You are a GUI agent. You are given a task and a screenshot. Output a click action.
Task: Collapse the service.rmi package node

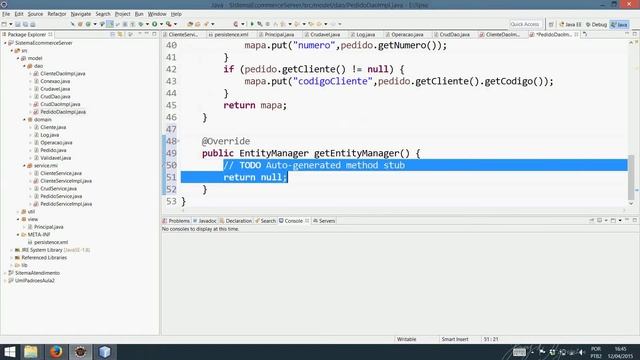[24, 166]
